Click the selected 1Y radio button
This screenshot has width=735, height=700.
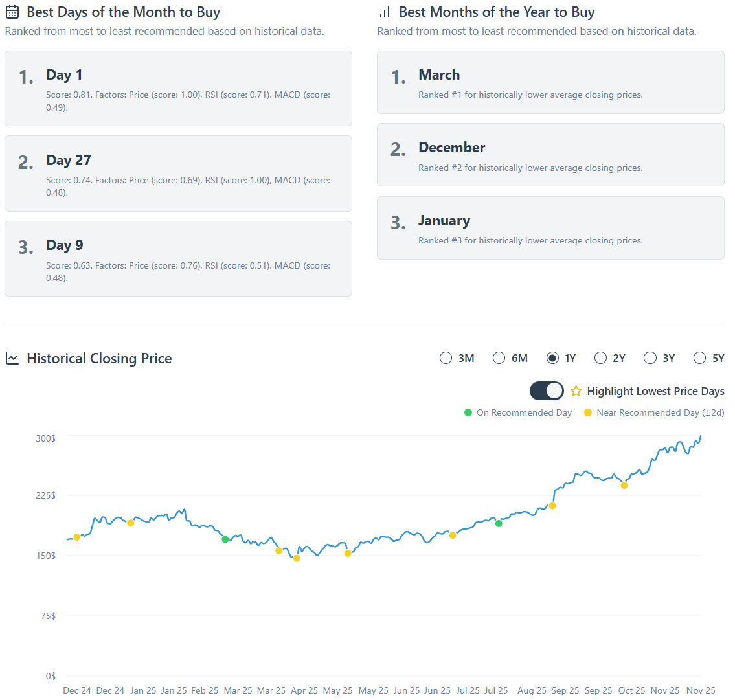[x=552, y=358]
